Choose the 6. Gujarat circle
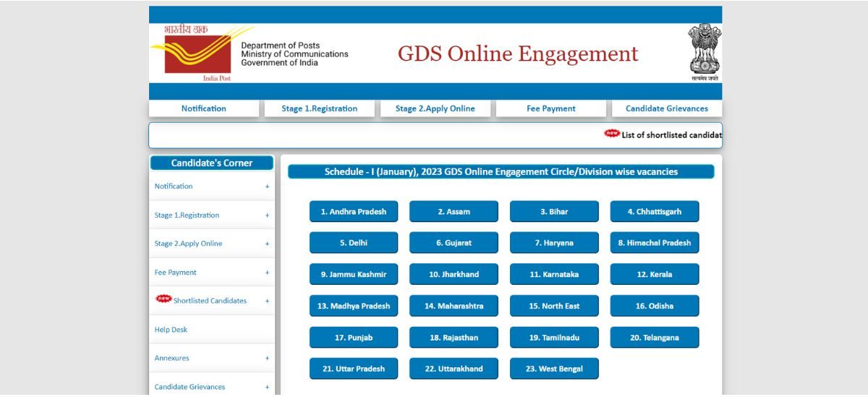The width and height of the screenshot is (868, 397). coord(454,243)
